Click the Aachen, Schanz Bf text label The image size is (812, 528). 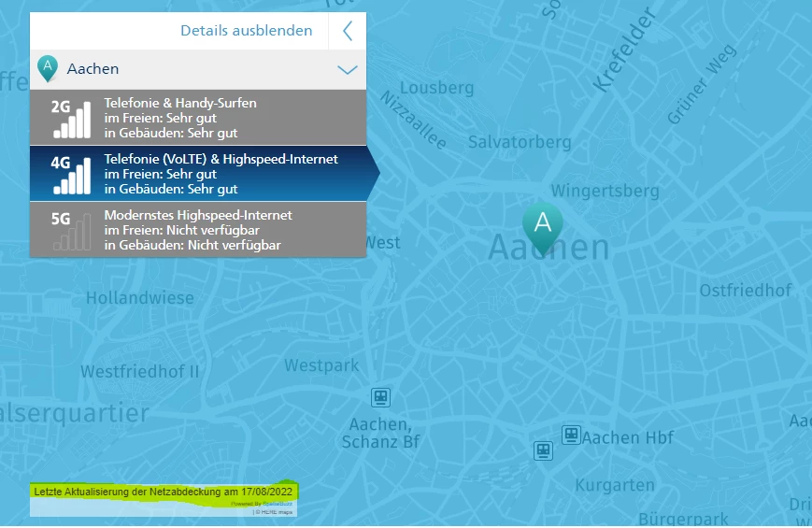click(380, 434)
